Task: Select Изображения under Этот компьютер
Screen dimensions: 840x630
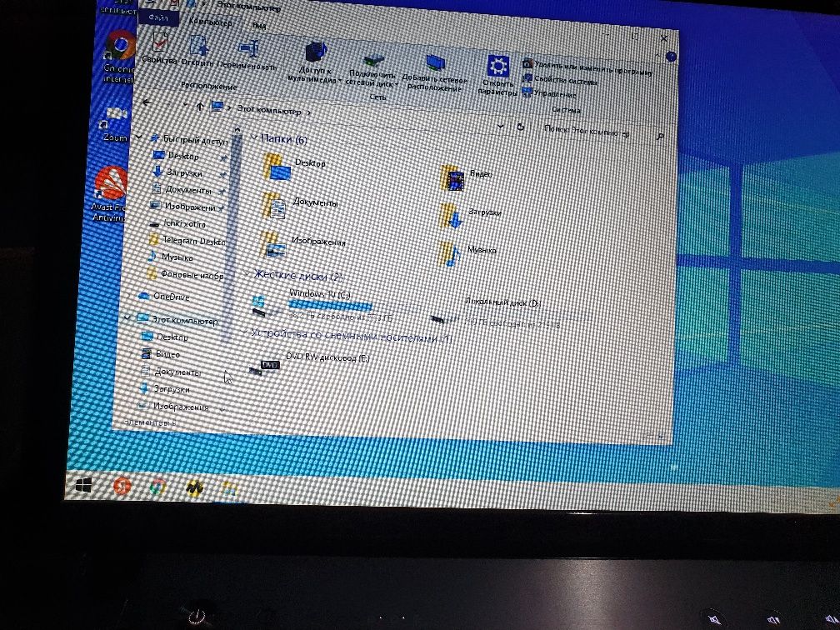Action: coord(180,407)
